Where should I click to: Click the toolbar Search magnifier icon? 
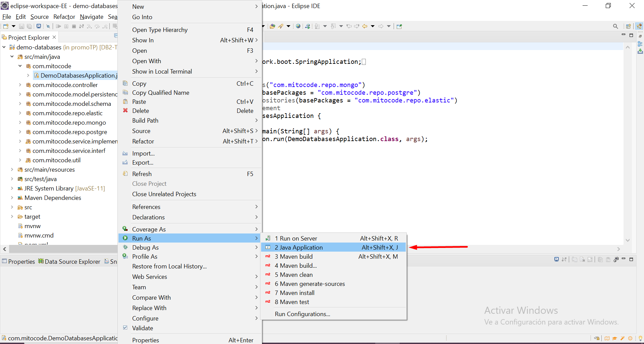pyautogui.click(x=615, y=26)
